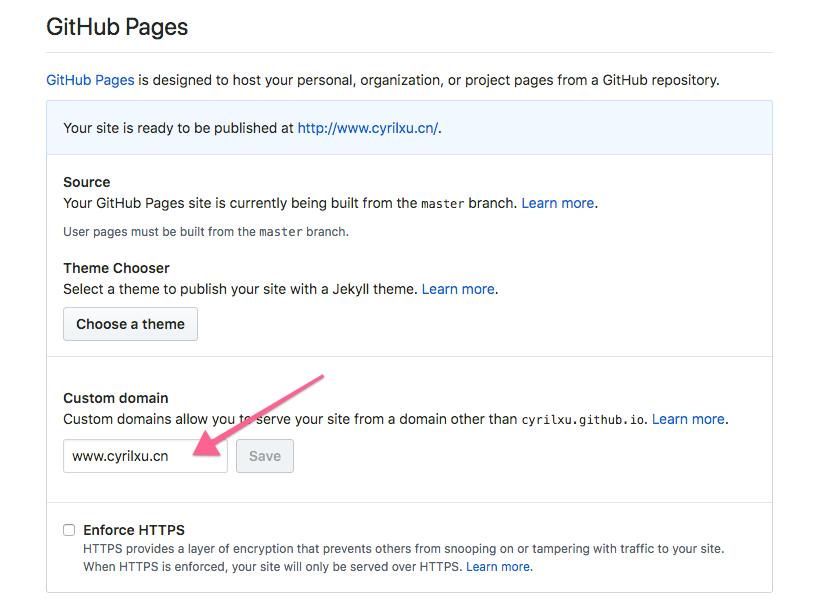817x611 pixels.
Task: Click the Enforce HTTPS label text
Action: (134, 530)
